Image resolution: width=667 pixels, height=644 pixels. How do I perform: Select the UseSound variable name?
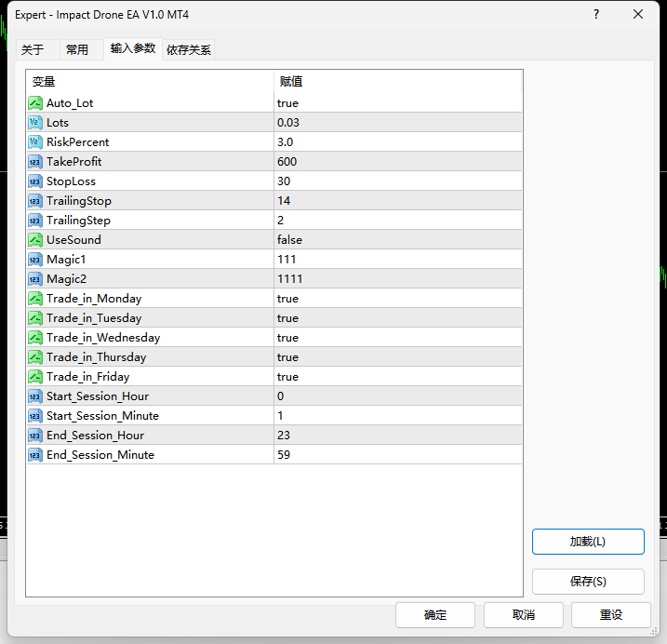pyautogui.click(x=74, y=240)
